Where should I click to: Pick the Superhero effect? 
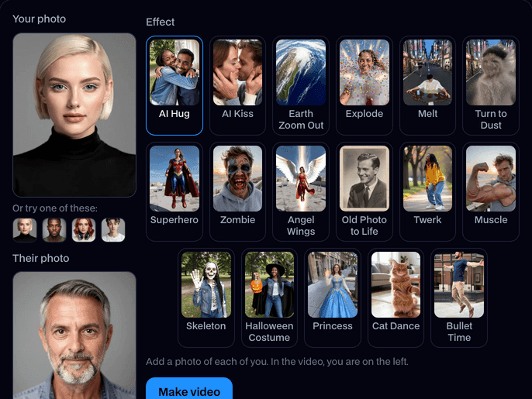click(x=174, y=191)
